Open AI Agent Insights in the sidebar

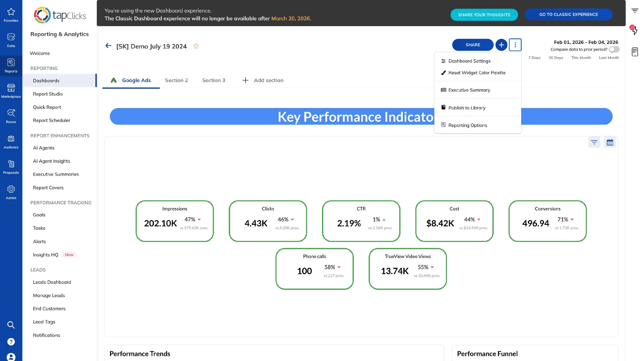51,161
